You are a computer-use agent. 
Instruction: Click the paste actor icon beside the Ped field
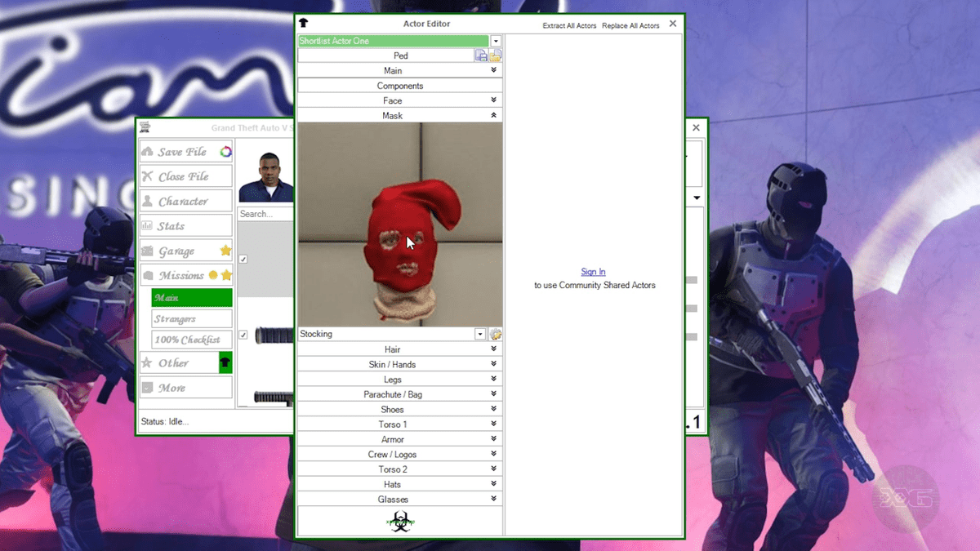click(495, 55)
